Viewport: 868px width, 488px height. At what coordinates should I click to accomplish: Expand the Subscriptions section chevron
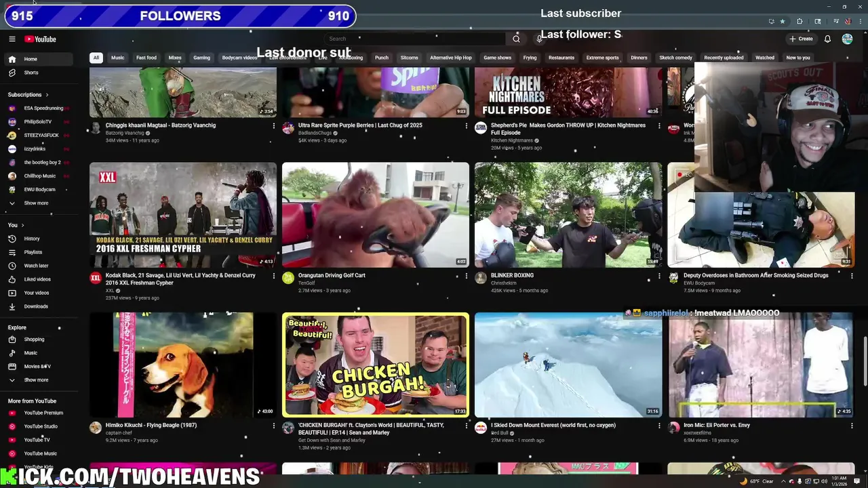47,95
